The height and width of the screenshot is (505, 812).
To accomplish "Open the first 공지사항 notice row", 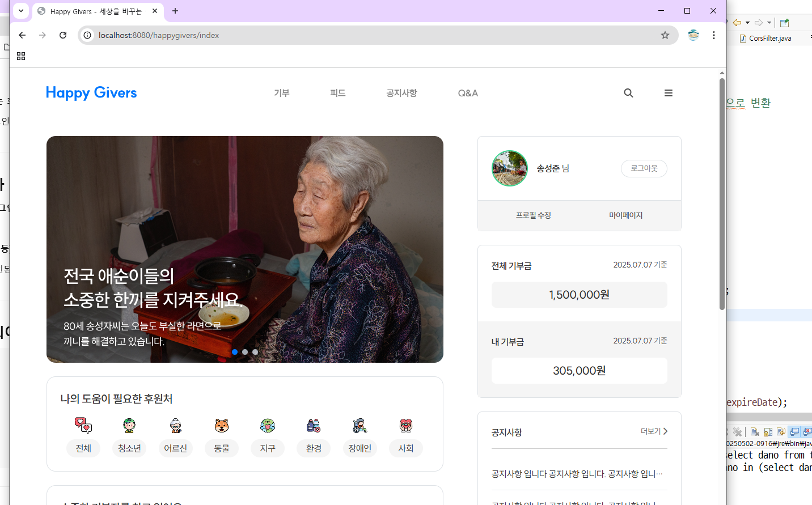I will coord(579,474).
